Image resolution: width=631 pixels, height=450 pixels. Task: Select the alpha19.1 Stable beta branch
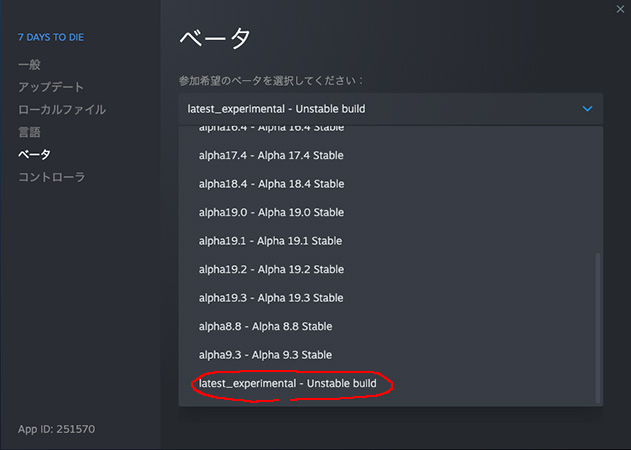click(x=271, y=241)
